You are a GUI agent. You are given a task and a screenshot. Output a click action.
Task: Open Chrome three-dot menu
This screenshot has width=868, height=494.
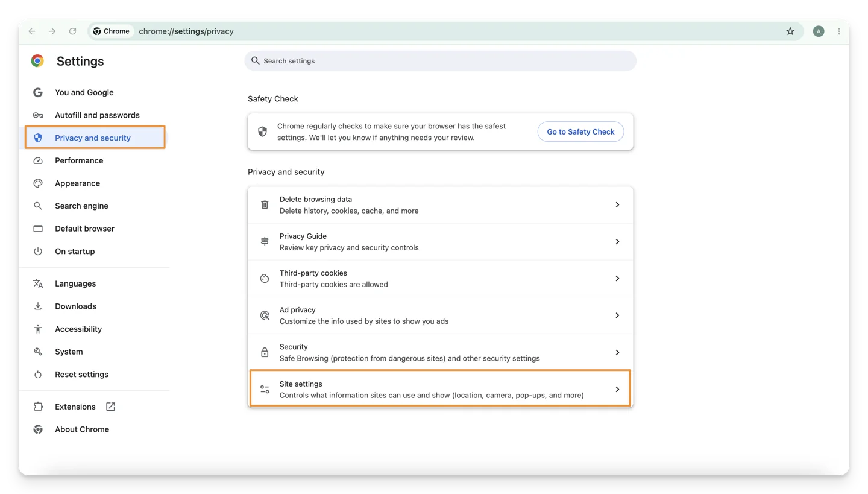[839, 31]
